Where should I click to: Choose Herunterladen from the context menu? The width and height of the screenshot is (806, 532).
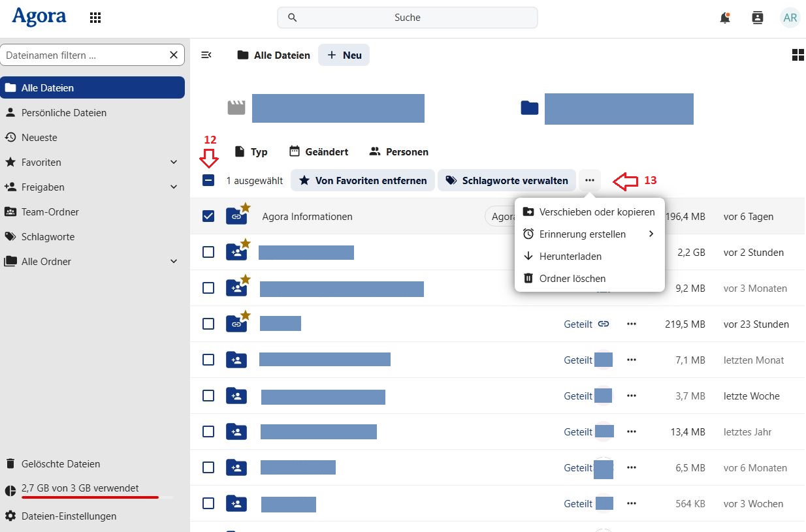(570, 257)
